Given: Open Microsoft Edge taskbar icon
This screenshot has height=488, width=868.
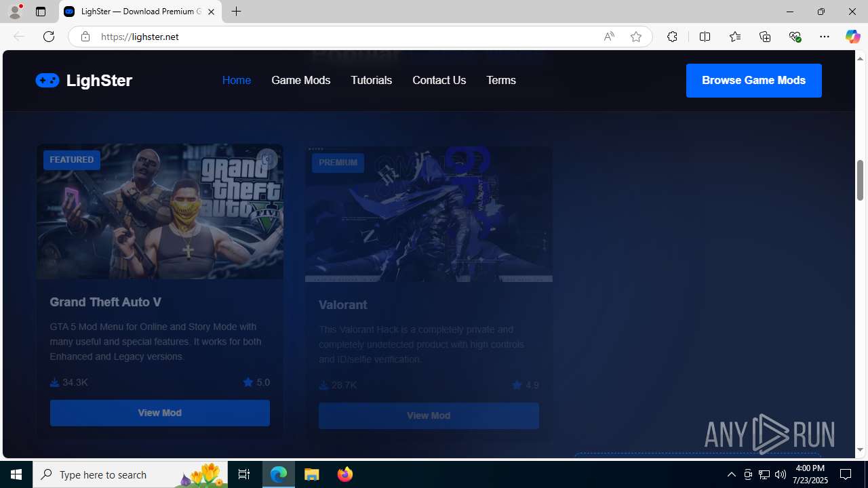Looking at the screenshot, I should coord(279,474).
